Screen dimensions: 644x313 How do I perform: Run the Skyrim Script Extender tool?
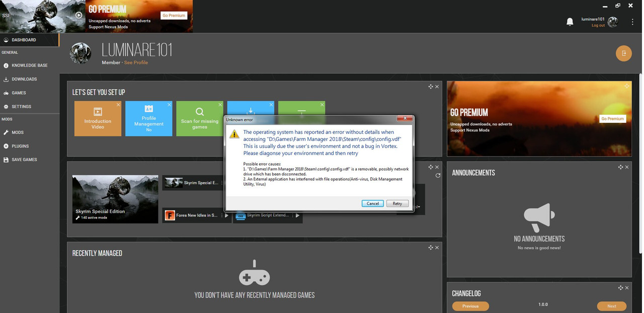(297, 215)
